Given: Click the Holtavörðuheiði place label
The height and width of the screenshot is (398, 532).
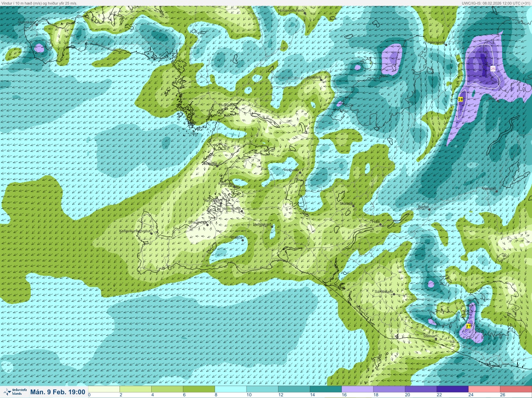Looking at the screenshot, I should coord(291,10).
